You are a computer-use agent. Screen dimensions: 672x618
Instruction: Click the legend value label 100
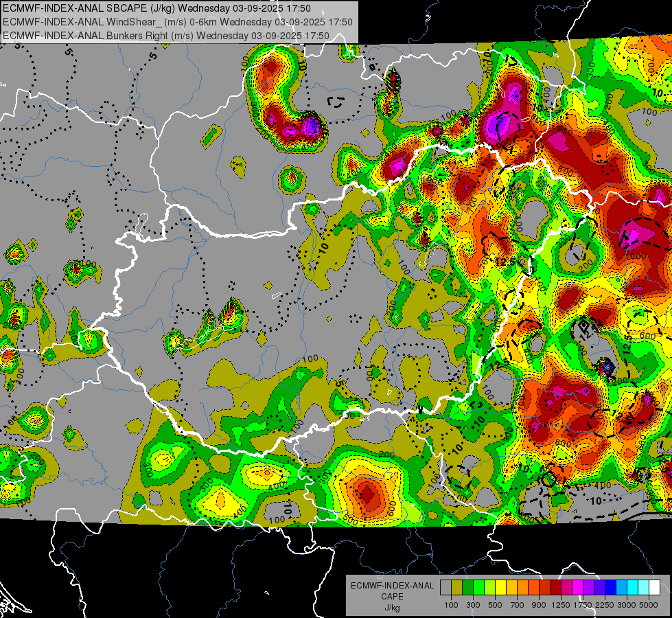coord(451,605)
